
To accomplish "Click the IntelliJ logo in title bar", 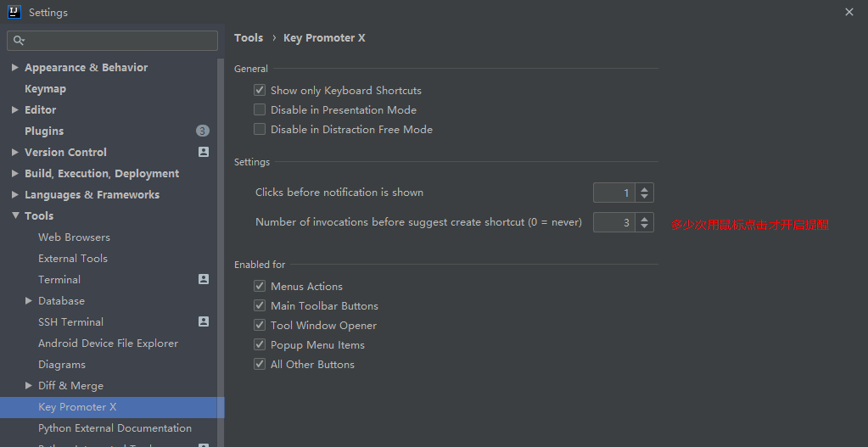I will (x=14, y=12).
